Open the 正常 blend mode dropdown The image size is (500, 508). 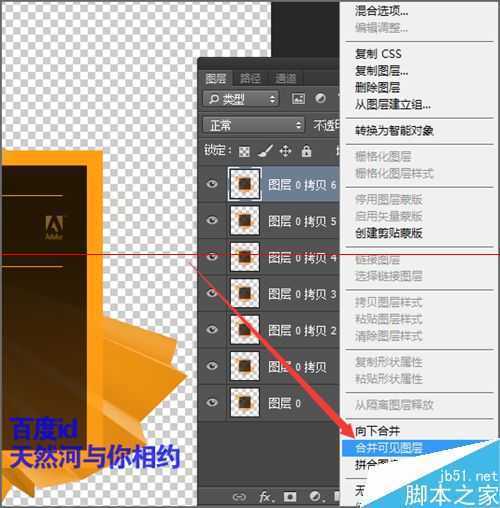tap(253, 125)
